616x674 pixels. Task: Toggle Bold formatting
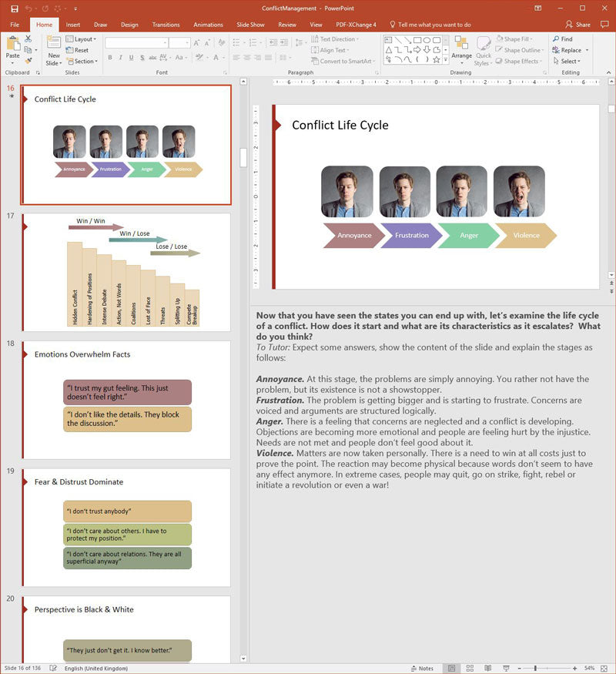coord(110,57)
